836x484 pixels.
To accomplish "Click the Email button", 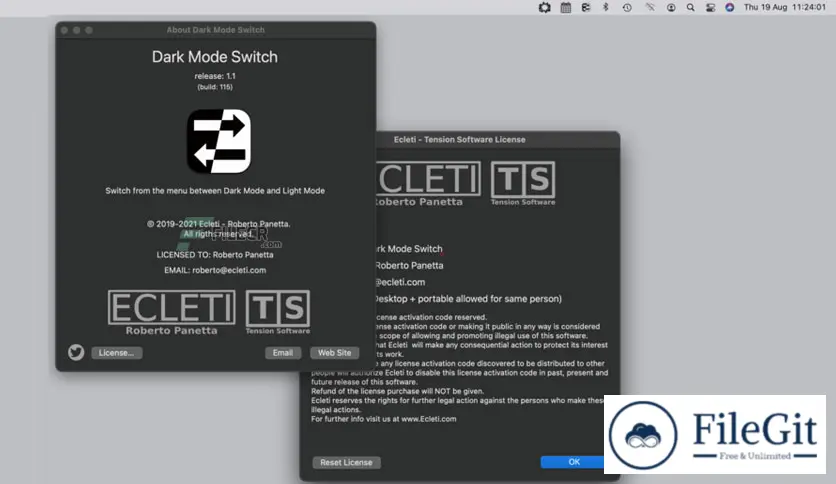I will (x=283, y=353).
